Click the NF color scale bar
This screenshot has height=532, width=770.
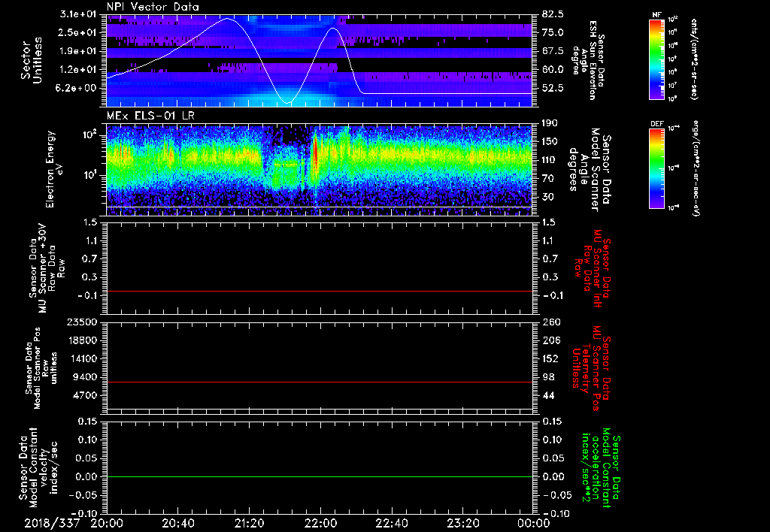coord(654,59)
